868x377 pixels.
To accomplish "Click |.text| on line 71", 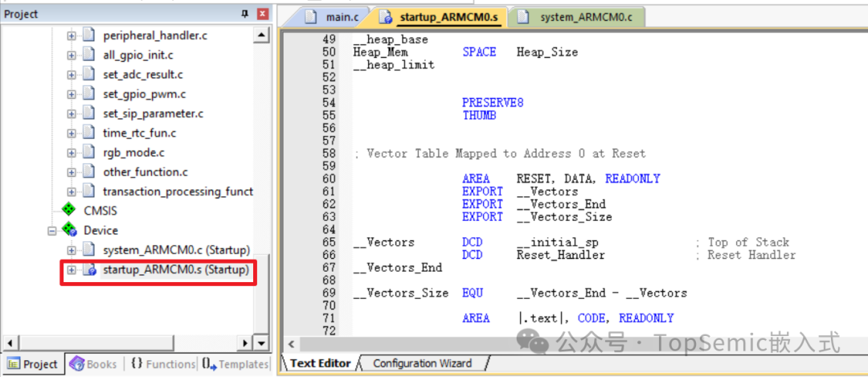I will 540,318.
